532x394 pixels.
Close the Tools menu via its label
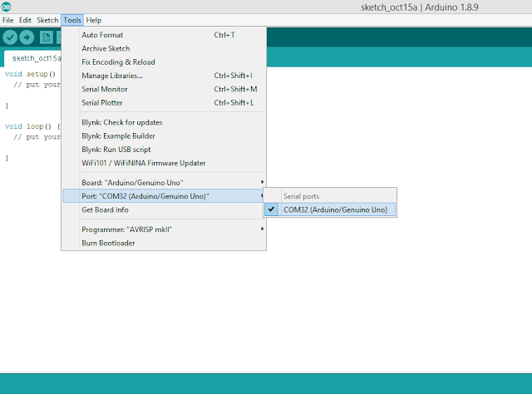pyautogui.click(x=72, y=20)
